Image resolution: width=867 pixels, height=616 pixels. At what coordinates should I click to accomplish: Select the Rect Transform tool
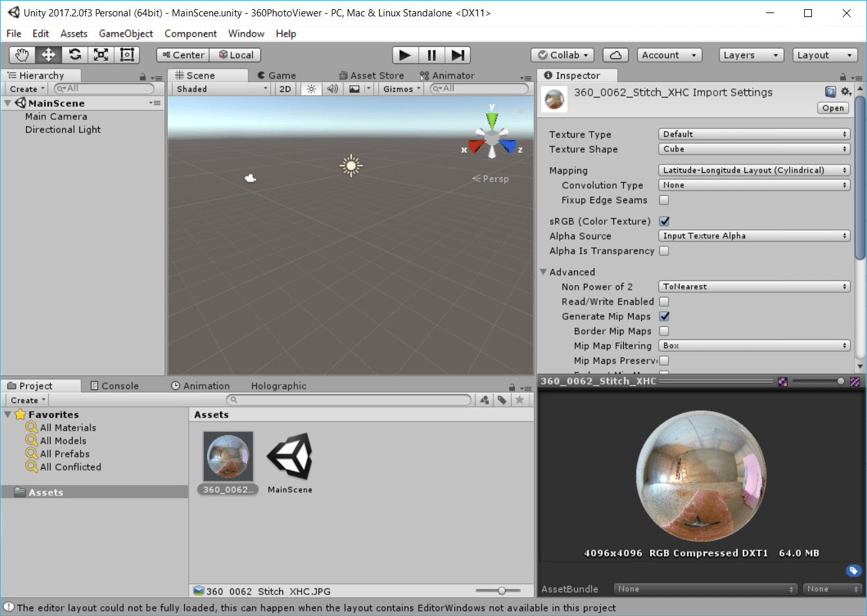(127, 55)
